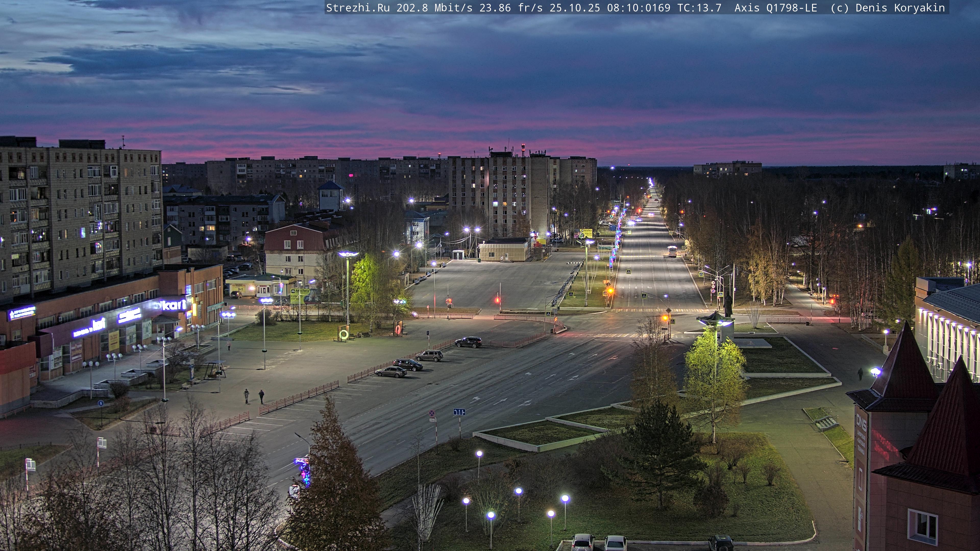Click the blue pedestrian path round sign
This screenshot has width=980, height=551.
[101, 403]
